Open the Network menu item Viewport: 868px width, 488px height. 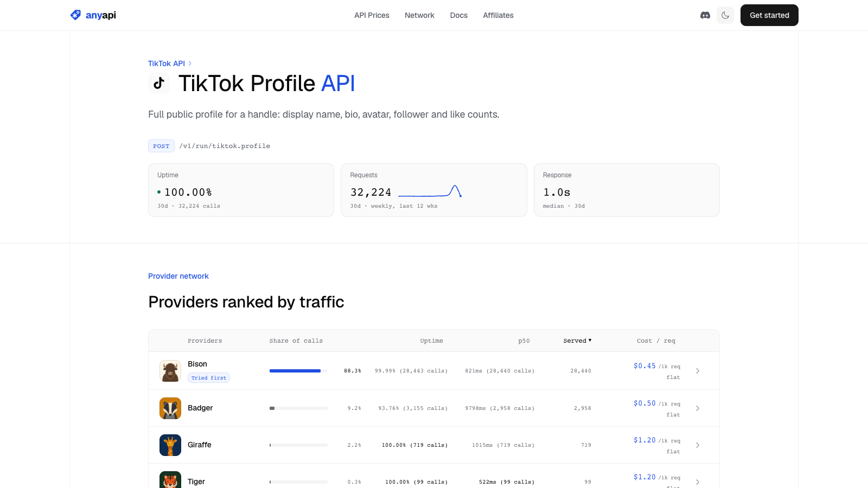tap(419, 15)
